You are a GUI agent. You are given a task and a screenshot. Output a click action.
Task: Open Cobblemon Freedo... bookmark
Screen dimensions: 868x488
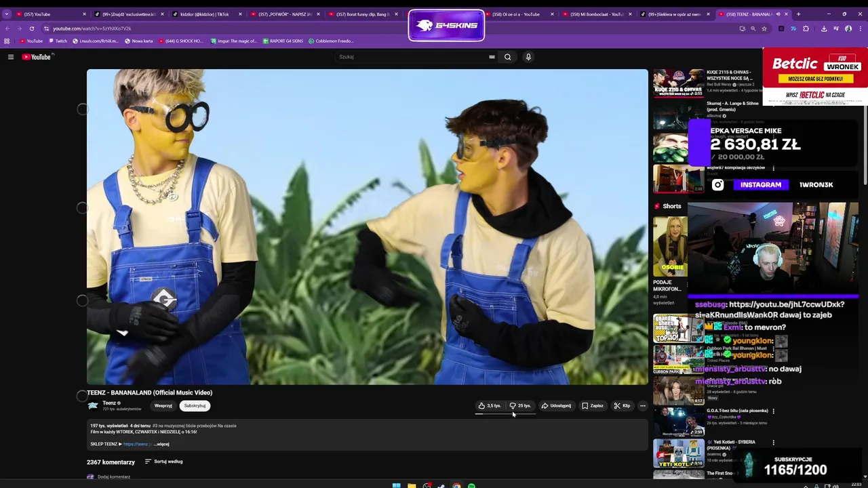click(x=331, y=41)
